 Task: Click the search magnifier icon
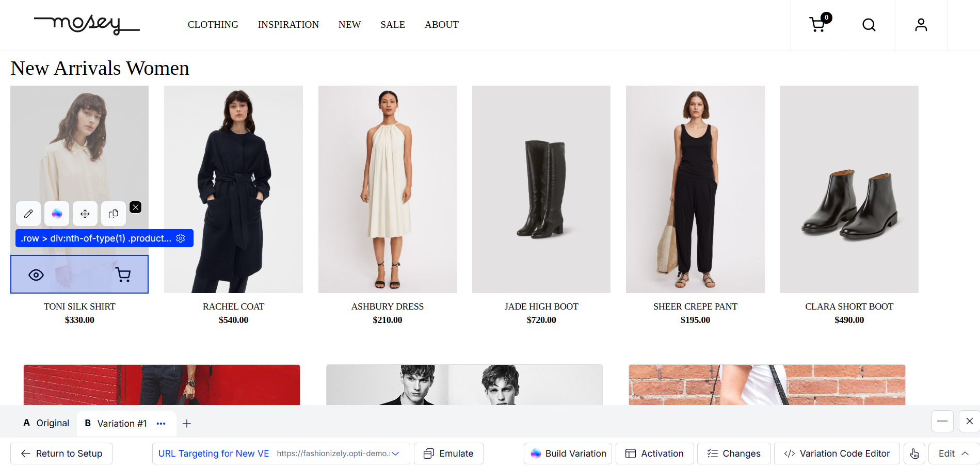869,25
